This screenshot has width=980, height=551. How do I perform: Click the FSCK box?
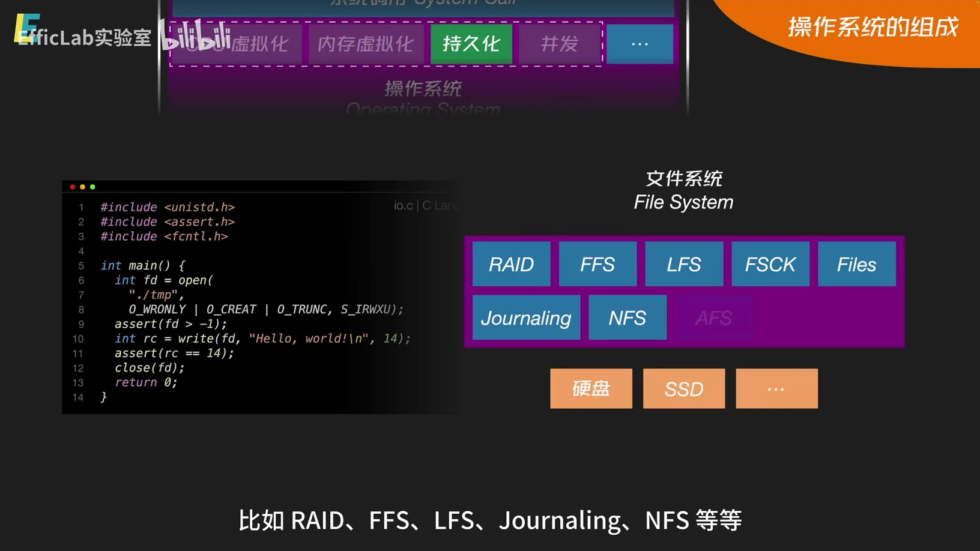tap(770, 264)
